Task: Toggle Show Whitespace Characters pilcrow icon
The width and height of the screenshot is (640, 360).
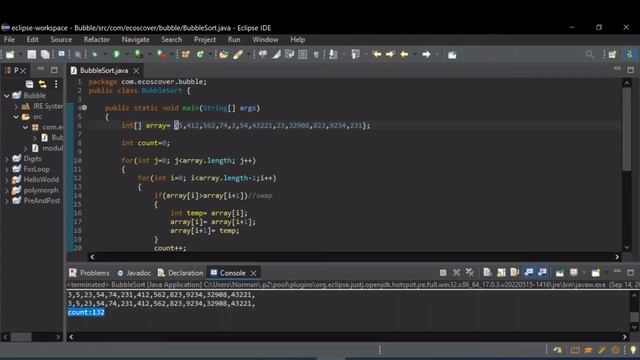Action: pyautogui.click(x=316, y=55)
